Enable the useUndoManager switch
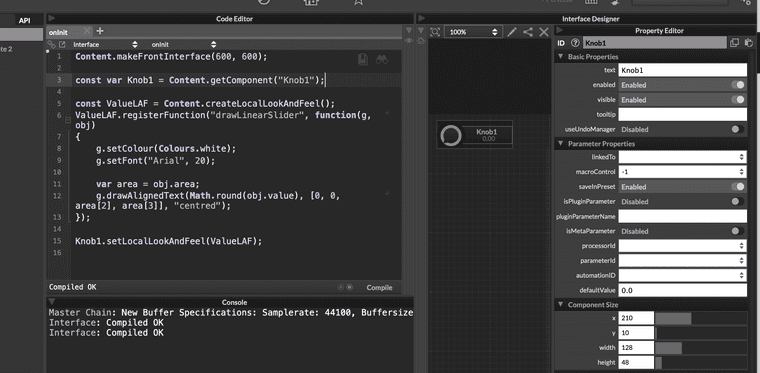The width and height of the screenshot is (760, 373). [738, 129]
